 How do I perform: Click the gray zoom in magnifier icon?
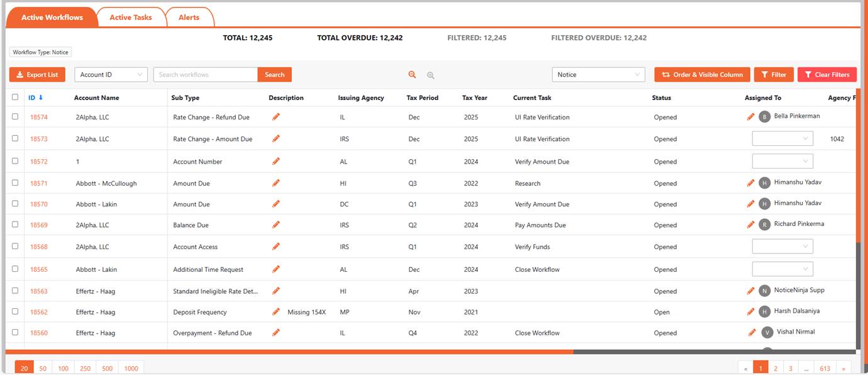[431, 76]
